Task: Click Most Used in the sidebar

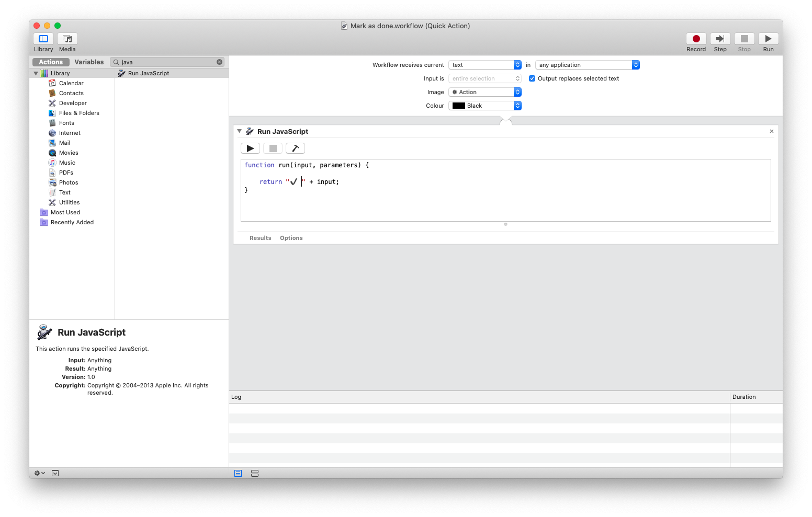Action: [x=65, y=212]
